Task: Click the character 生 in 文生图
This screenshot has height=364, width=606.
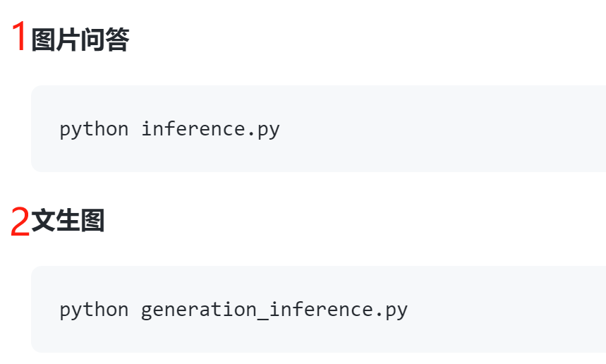Action: click(x=68, y=220)
